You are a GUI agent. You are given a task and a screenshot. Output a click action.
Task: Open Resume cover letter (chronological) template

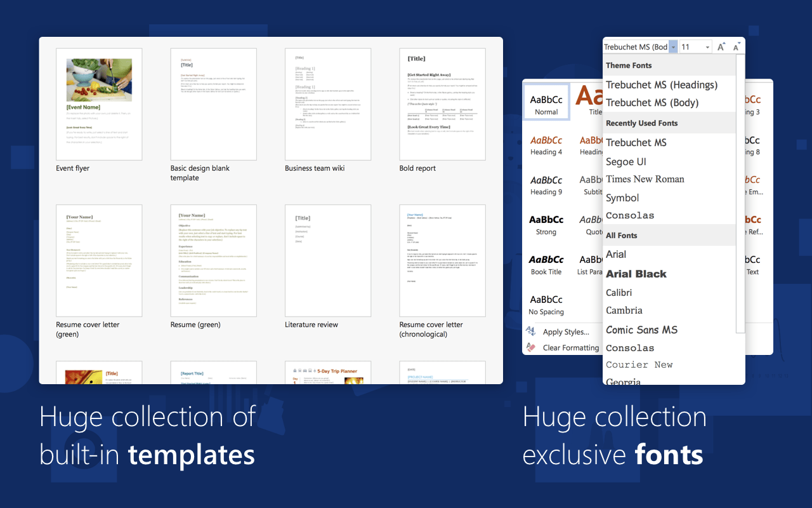442,260
